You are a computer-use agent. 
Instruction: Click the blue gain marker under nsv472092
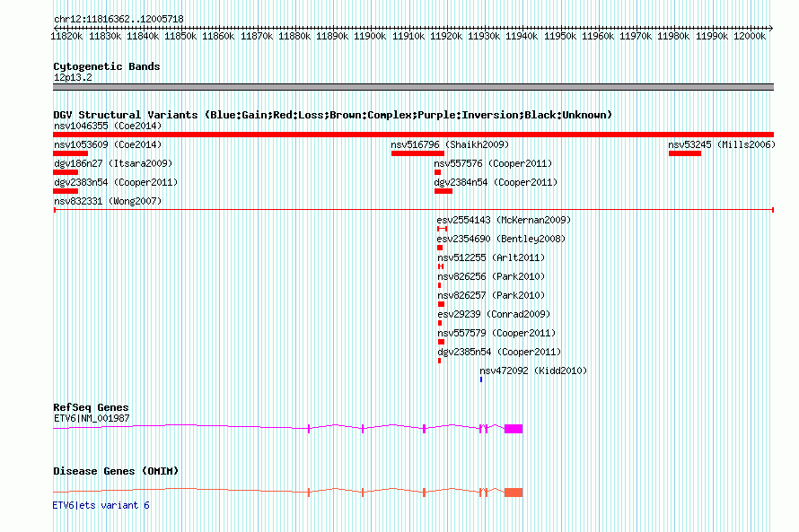point(481,379)
